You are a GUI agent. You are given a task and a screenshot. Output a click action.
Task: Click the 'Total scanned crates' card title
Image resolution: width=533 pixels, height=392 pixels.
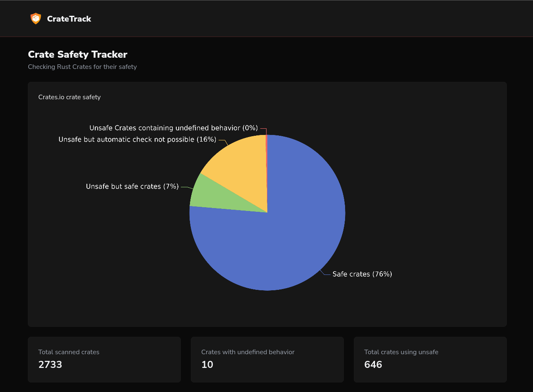pyautogui.click(x=69, y=352)
